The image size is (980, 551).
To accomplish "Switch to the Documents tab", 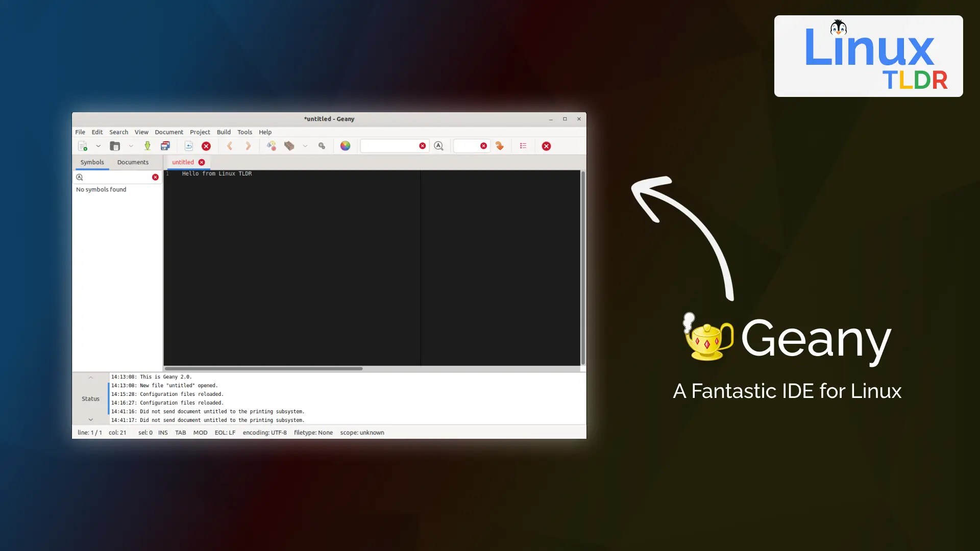I will [x=133, y=162].
